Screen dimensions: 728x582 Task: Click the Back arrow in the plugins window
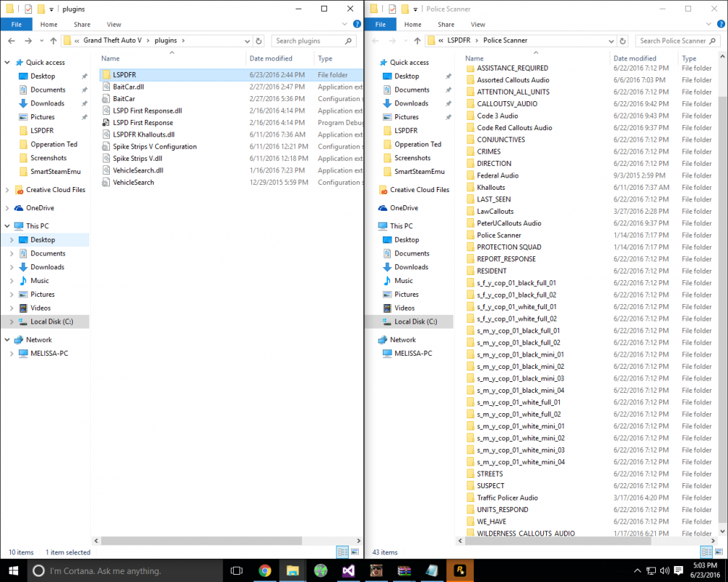(x=12, y=41)
